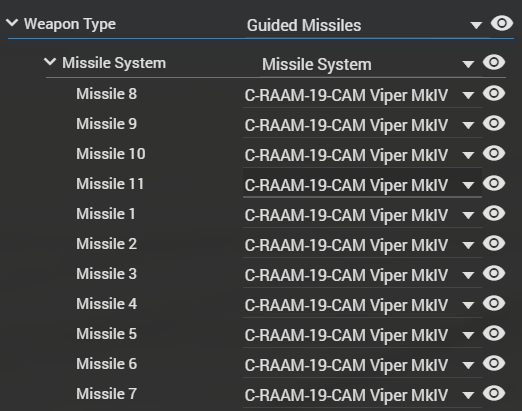This screenshot has width=522, height=411.
Task: Select the Missile 11 label
Action: tap(110, 184)
